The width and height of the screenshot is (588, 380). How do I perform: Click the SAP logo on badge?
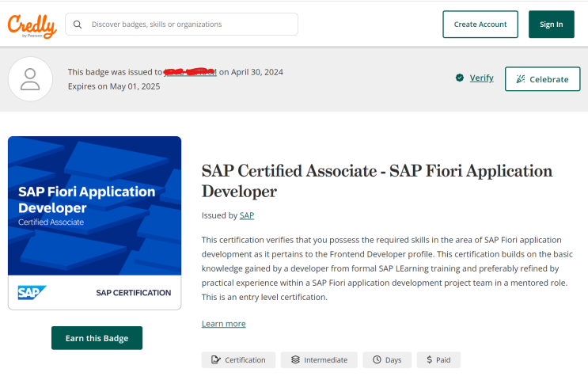tap(32, 293)
